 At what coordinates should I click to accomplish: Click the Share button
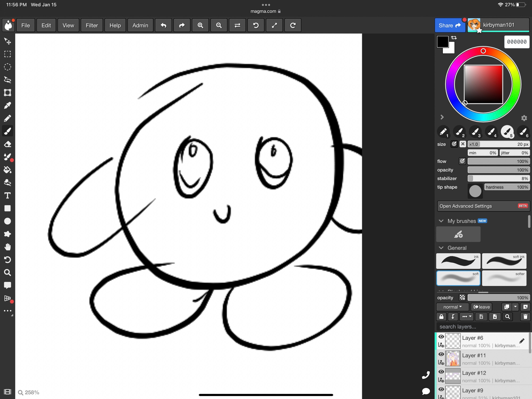coord(450,25)
